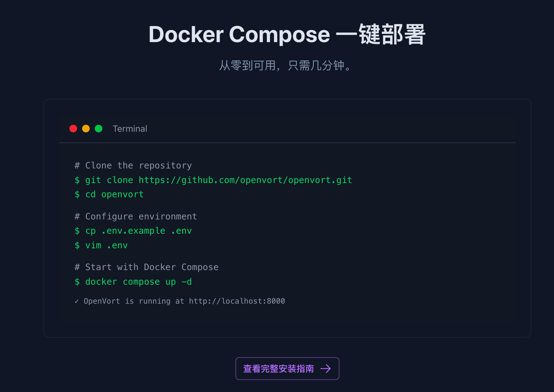Click the 'vim .env' command line

pyautogui.click(x=101, y=245)
